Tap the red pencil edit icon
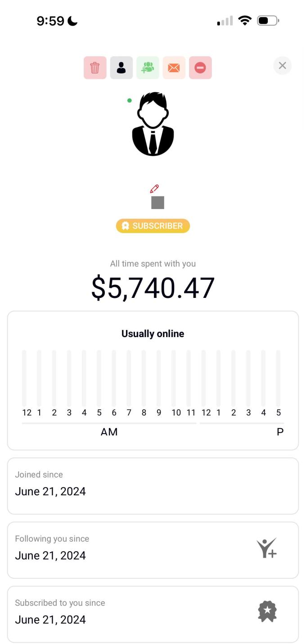Screen dimensions: 306x644 (154, 188)
